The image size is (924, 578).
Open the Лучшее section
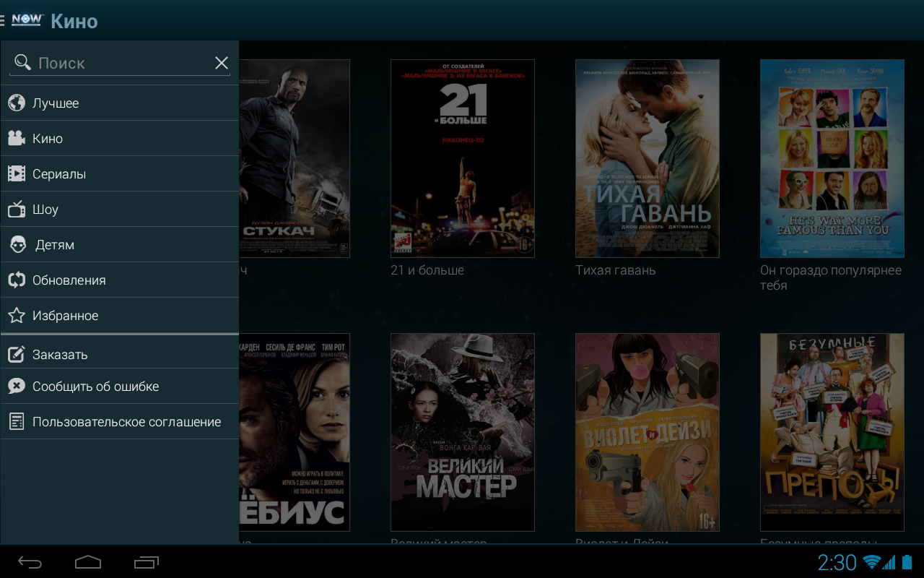[x=120, y=103]
